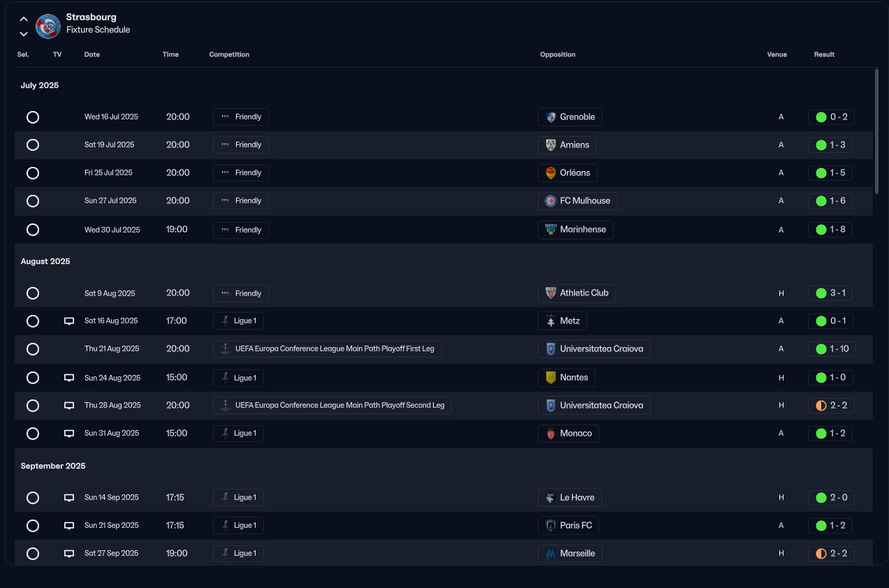The image size is (889, 588).
Task: Click the July 2025 section heading
Action: (40, 85)
